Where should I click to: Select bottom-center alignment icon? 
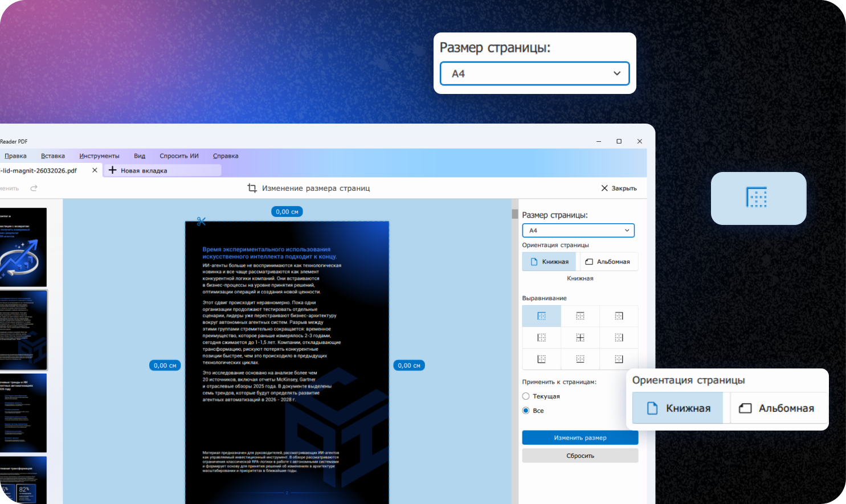pyautogui.click(x=580, y=359)
